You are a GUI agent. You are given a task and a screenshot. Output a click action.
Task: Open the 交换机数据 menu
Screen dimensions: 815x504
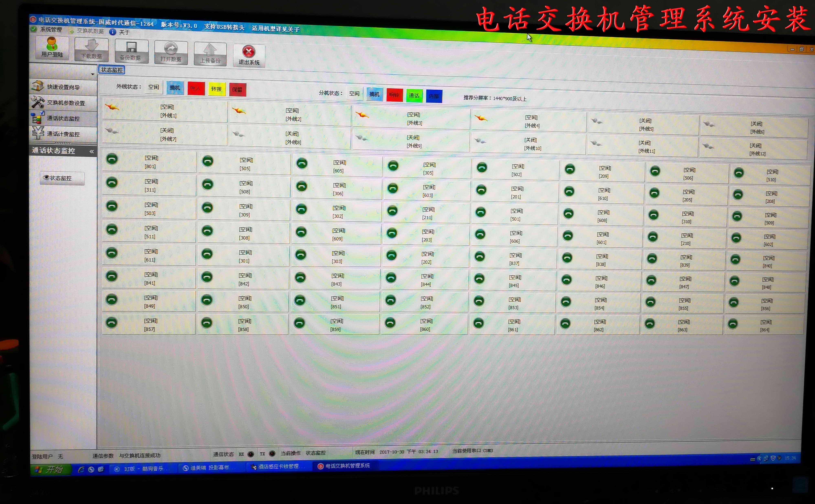(x=87, y=31)
